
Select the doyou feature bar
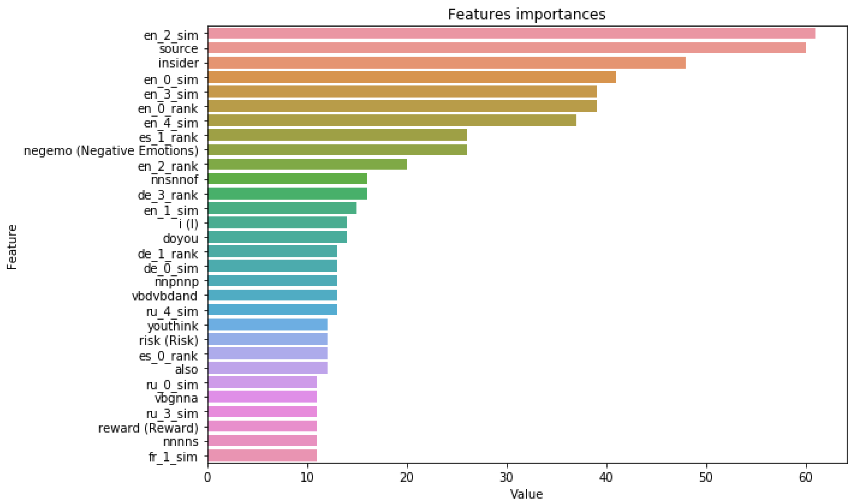point(277,237)
